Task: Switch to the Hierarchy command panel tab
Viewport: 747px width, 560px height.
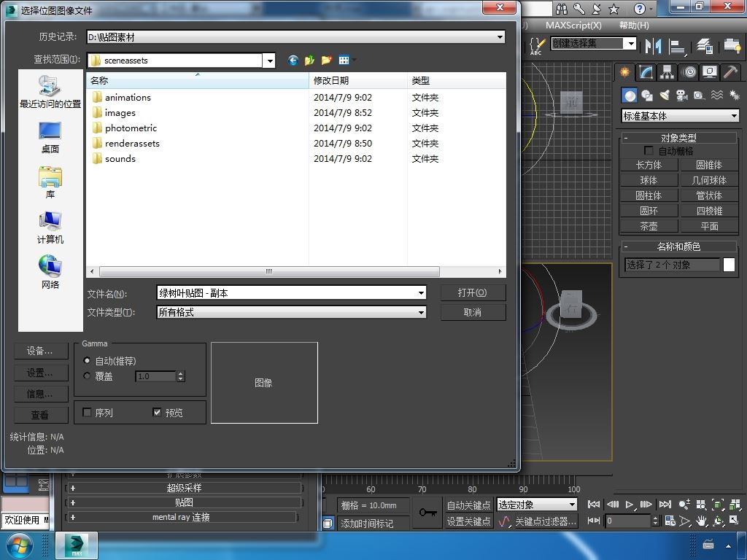Action: coord(667,72)
